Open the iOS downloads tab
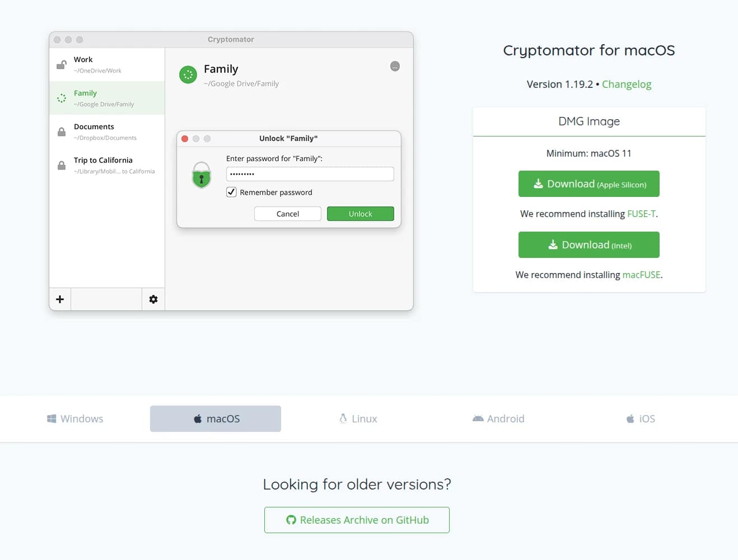 639,418
